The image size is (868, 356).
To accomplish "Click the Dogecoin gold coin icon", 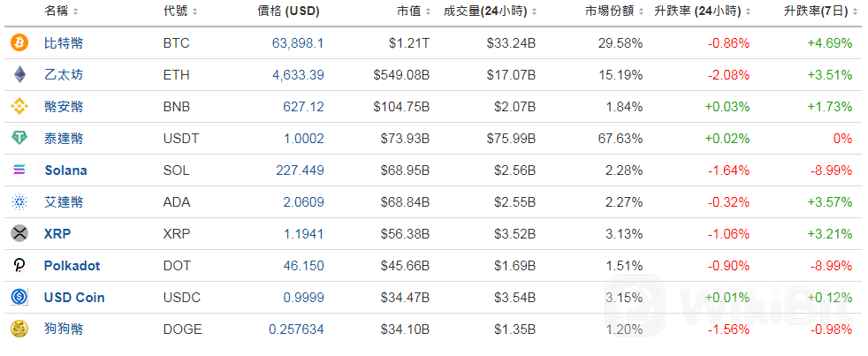I will click(x=19, y=329).
